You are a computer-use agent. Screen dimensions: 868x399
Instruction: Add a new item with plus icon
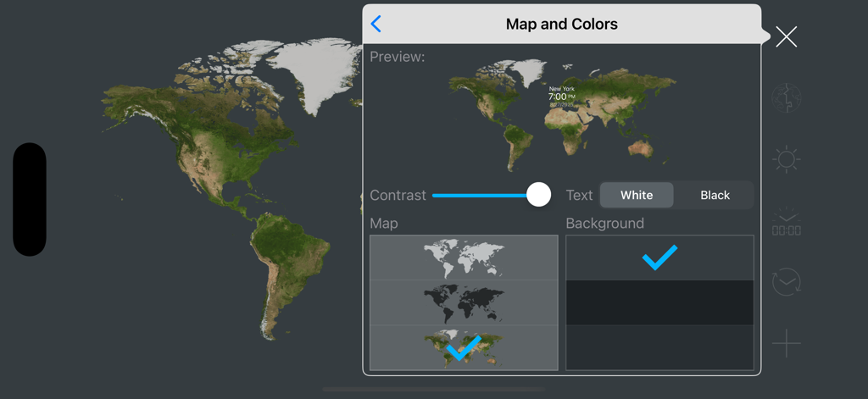tap(786, 344)
